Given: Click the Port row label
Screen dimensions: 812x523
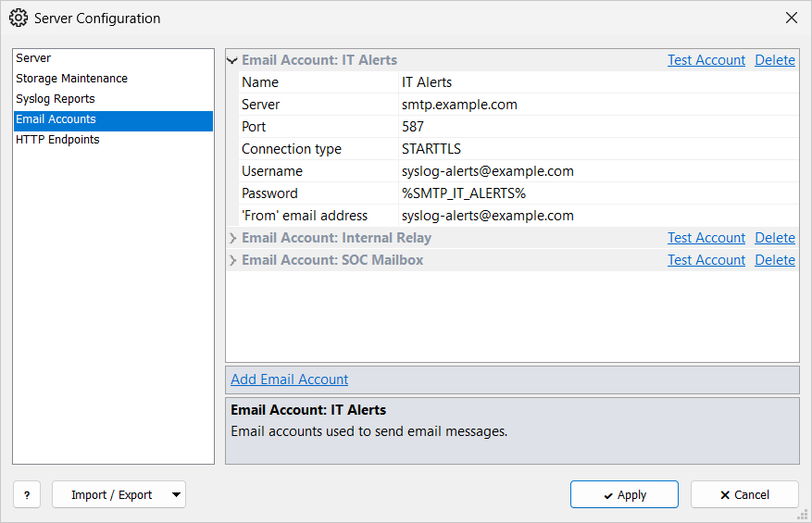Looking at the screenshot, I should click(254, 127).
